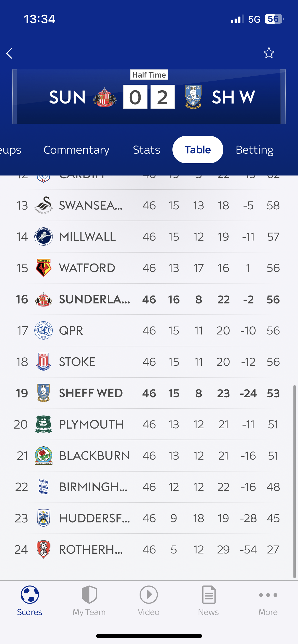Screen dimensions: 298x644
Task: Tap the back arrow icon
Action: click(x=9, y=53)
